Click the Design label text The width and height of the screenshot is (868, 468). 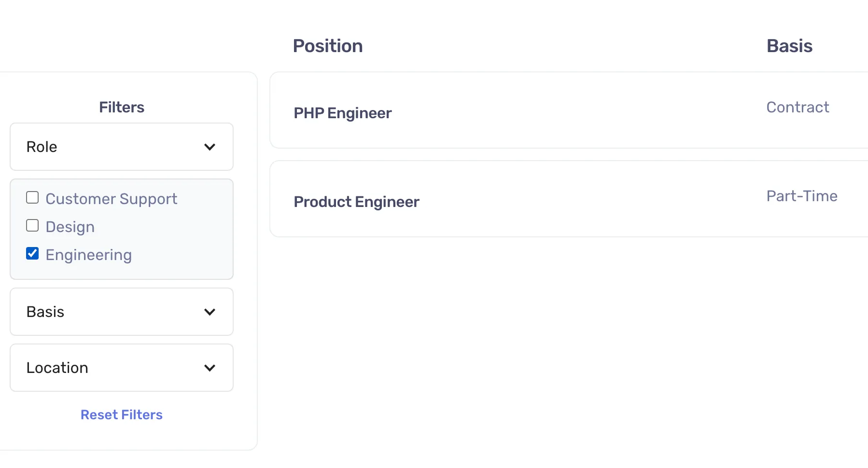(x=70, y=227)
